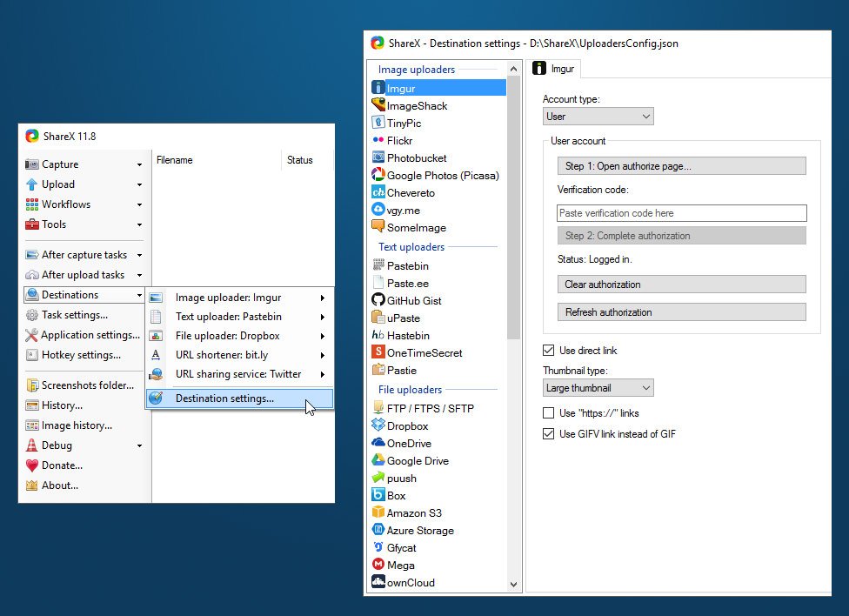Click the OneDrive uploader icon

click(x=378, y=443)
